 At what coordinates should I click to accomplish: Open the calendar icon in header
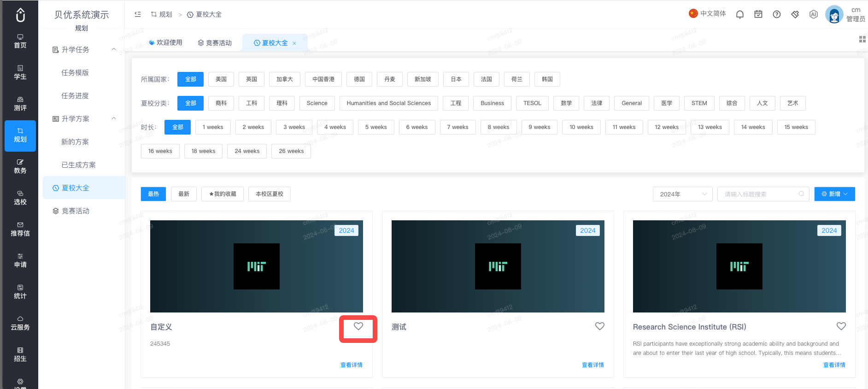coord(758,14)
